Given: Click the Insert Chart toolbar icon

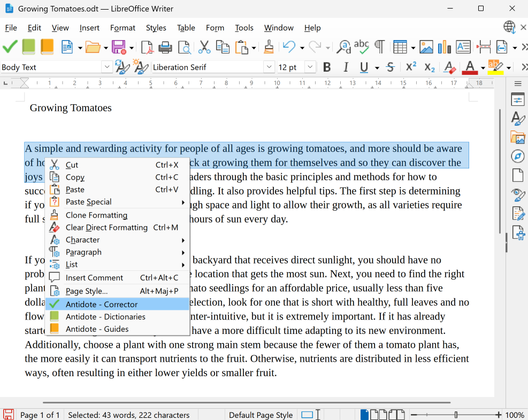Looking at the screenshot, I should [444, 47].
